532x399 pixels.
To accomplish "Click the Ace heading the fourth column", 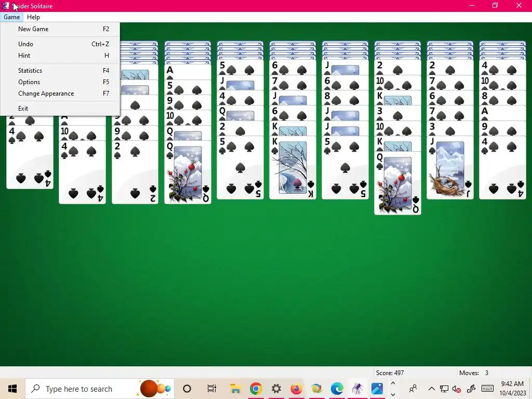I will (x=188, y=72).
